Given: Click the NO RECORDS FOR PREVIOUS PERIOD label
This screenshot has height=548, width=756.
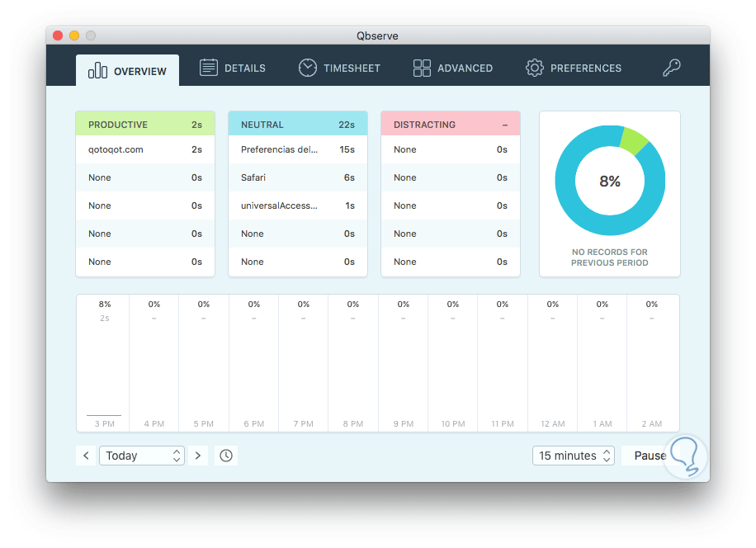Looking at the screenshot, I should (609, 257).
